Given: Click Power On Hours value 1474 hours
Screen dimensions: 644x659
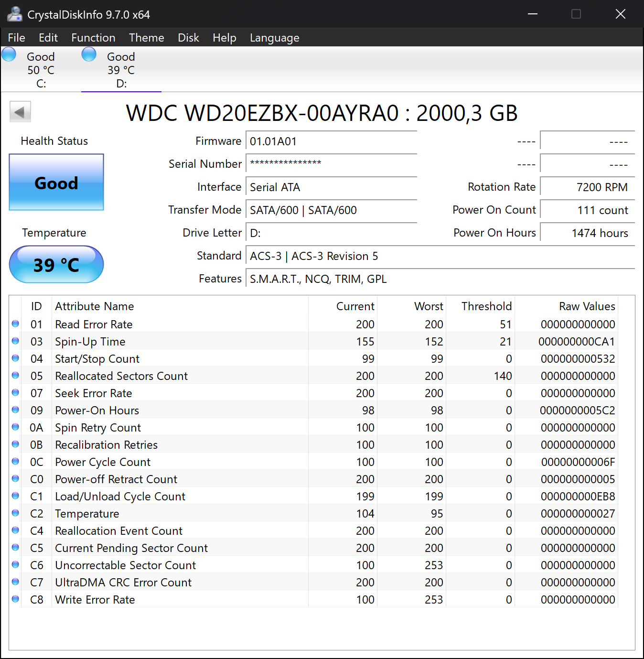Looking at the screenshot, I should [x=588, y=233].
